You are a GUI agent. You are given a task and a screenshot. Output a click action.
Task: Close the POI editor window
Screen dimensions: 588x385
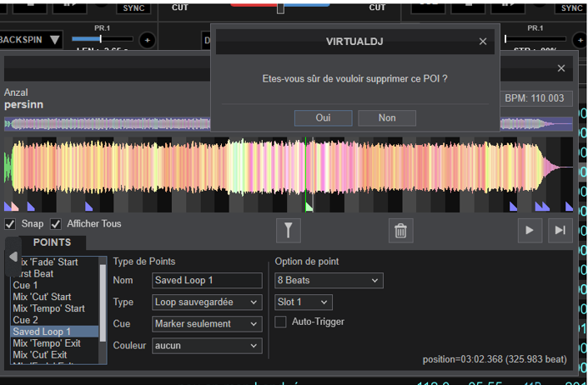point(561,68)
